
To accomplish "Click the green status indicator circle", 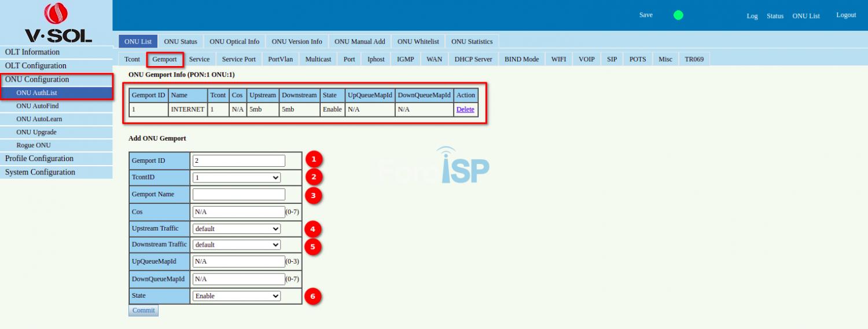I will (678, 15).
